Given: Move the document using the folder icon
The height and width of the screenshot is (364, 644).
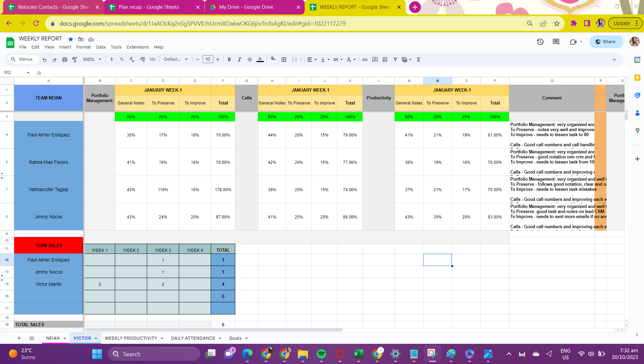Looking at the screenshot, I should click(81, 39).
